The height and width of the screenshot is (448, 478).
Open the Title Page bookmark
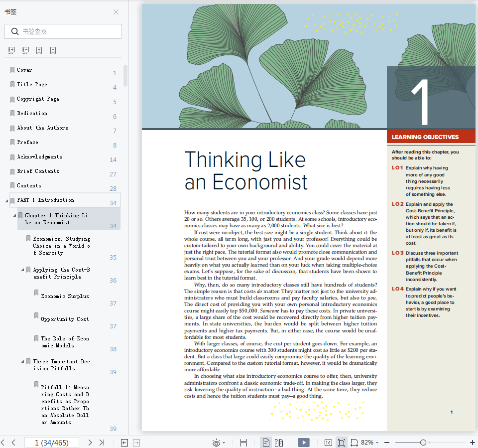[32, 84]
